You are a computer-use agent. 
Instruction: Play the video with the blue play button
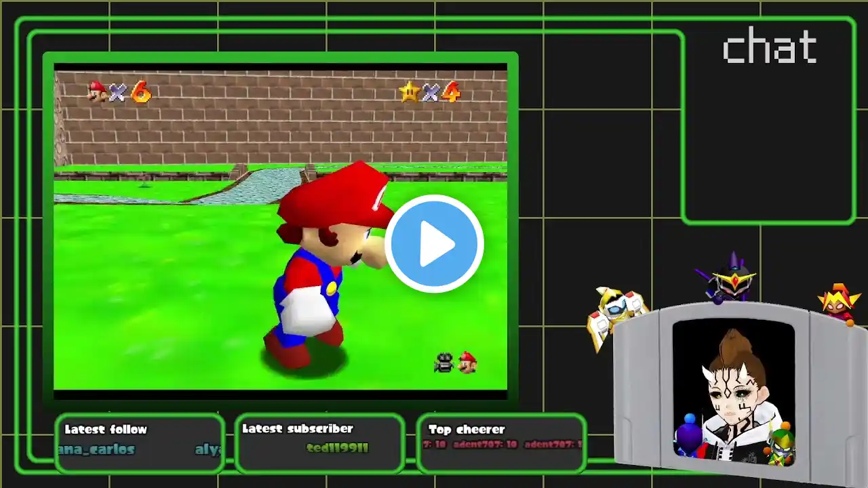click(434, 244)
